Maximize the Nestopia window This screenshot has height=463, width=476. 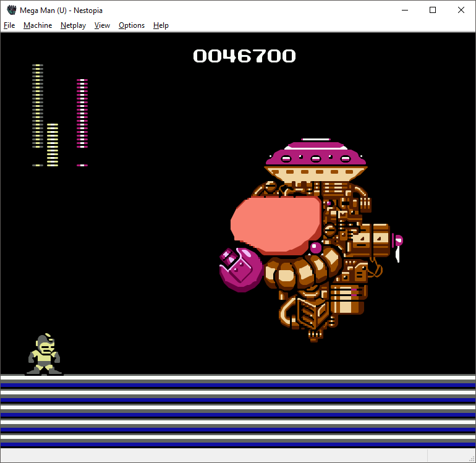(433, 10)
